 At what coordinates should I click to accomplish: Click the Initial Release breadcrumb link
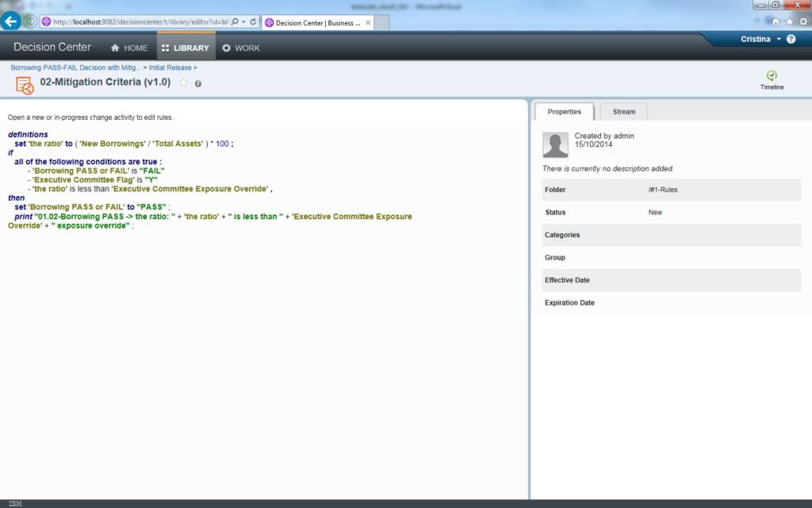(170, 67)
